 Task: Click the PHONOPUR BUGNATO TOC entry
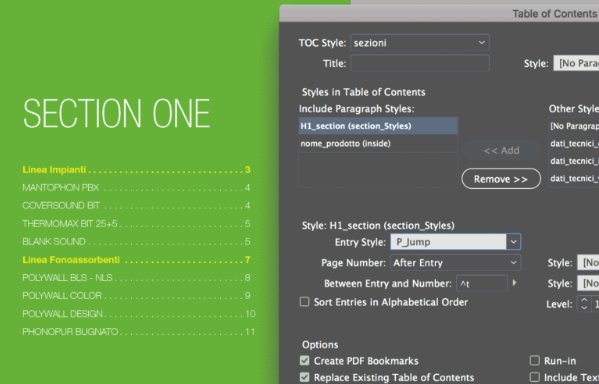[139, 332]
